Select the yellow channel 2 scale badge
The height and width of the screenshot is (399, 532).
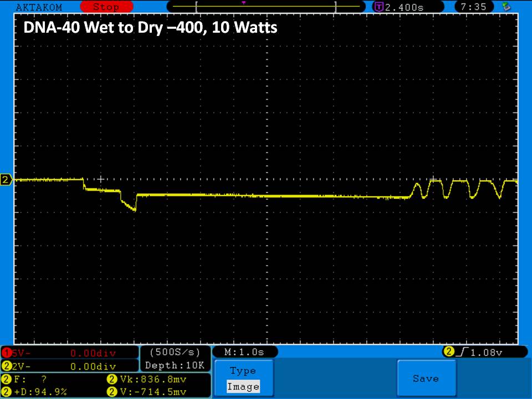click(x=7, y=366)
